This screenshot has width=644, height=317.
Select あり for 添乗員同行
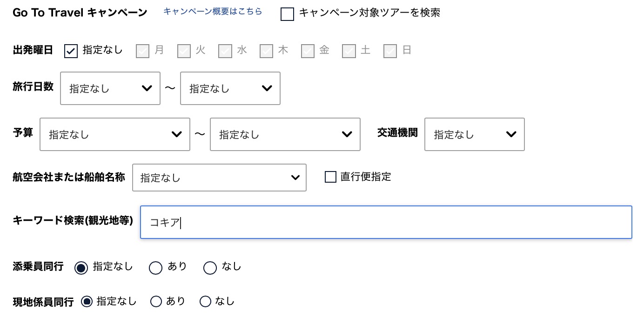point(156,268)
